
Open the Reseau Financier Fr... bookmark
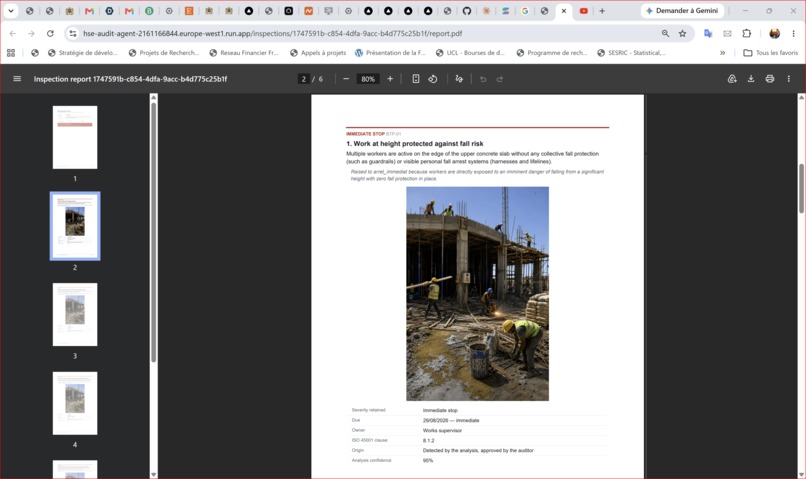tap(244, 52)
